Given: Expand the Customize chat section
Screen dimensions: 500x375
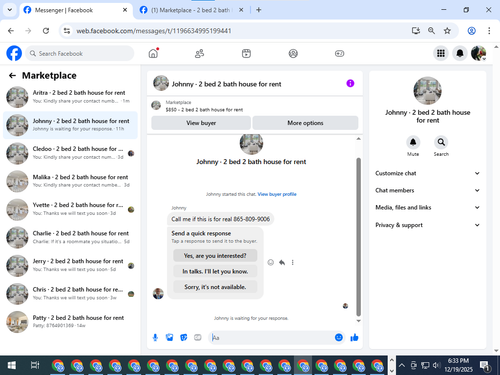Looking at the screenshot, I should (x=427, y=173).
